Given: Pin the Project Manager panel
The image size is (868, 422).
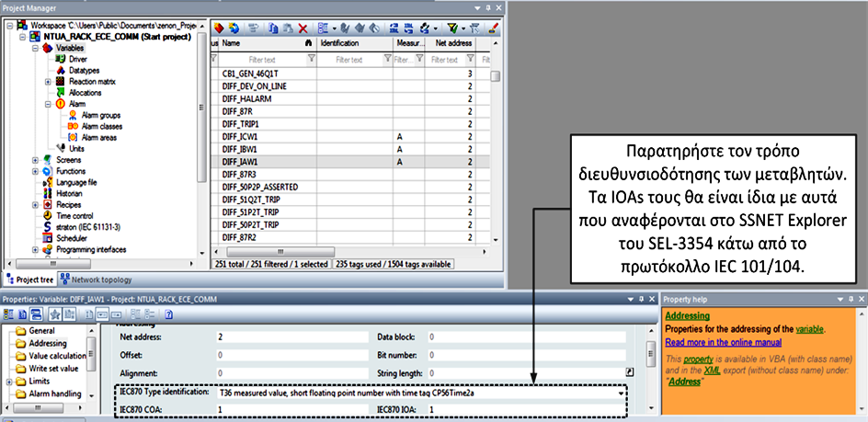Looking at the screenshot, I should click(x=487, y=7).
